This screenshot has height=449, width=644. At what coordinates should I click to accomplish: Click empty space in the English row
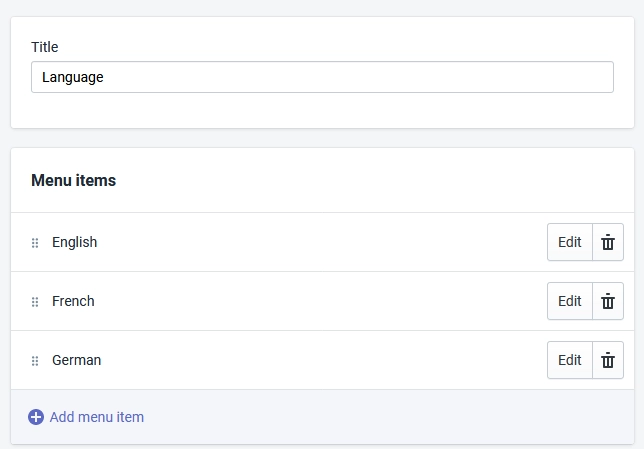[x=320, y=242]
